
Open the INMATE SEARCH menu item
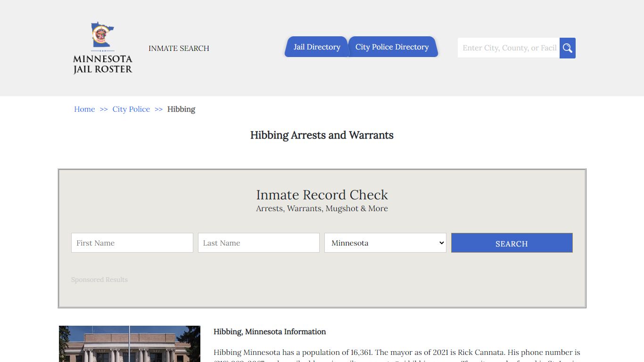coord(179,48)
